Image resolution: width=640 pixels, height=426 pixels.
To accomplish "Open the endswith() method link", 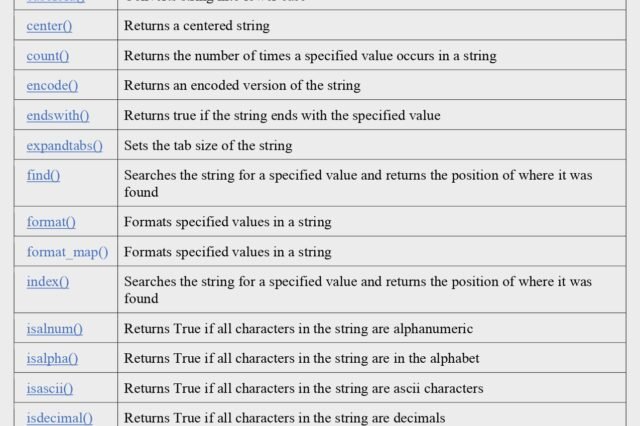I will coord(58,115).
